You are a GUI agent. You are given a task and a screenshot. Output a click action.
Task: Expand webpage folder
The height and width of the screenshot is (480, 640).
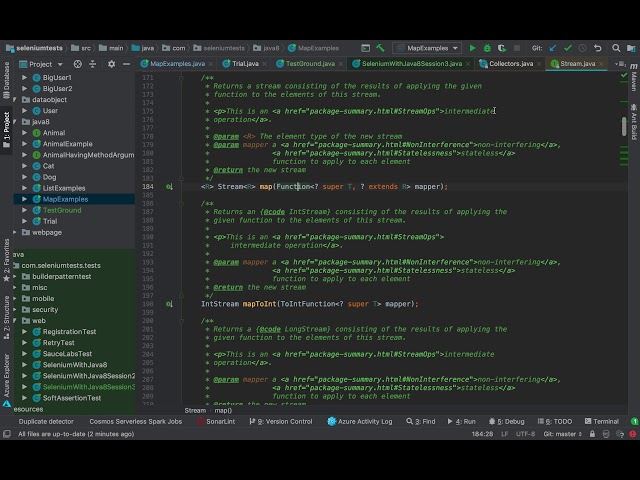pos(15,232)
